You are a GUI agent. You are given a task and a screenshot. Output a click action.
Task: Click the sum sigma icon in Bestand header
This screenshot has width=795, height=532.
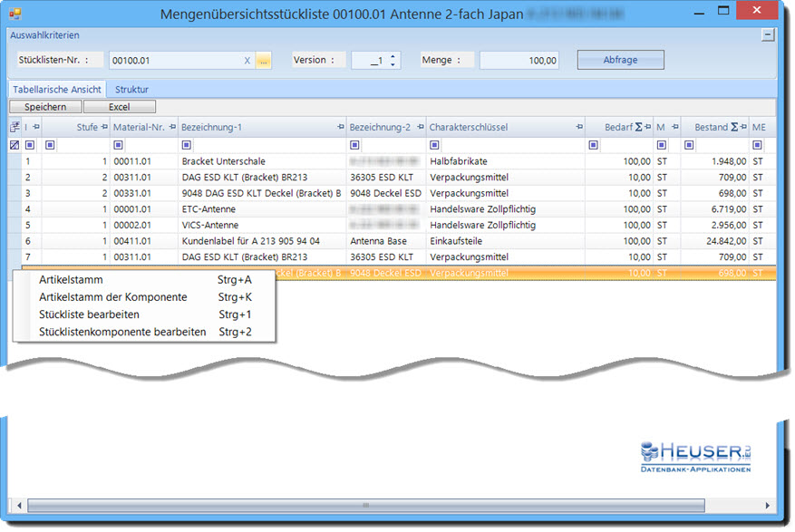click(733, 127)
